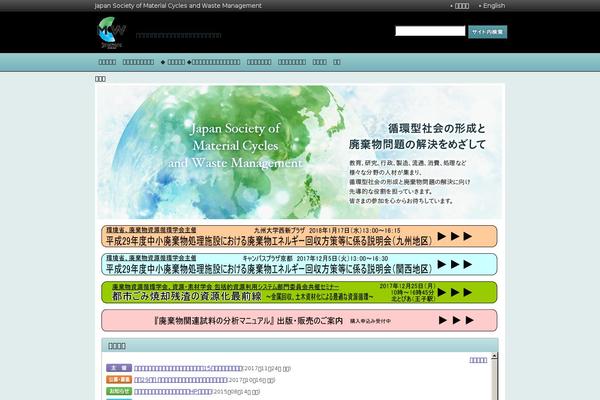Click the orange 公募・募集 category tag
The height and width of the screenshot is (400, 600).
(119, 379)
